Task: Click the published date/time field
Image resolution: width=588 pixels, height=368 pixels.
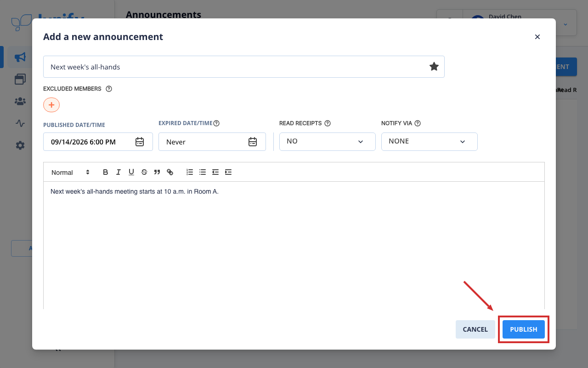Action: click(98, 142)
